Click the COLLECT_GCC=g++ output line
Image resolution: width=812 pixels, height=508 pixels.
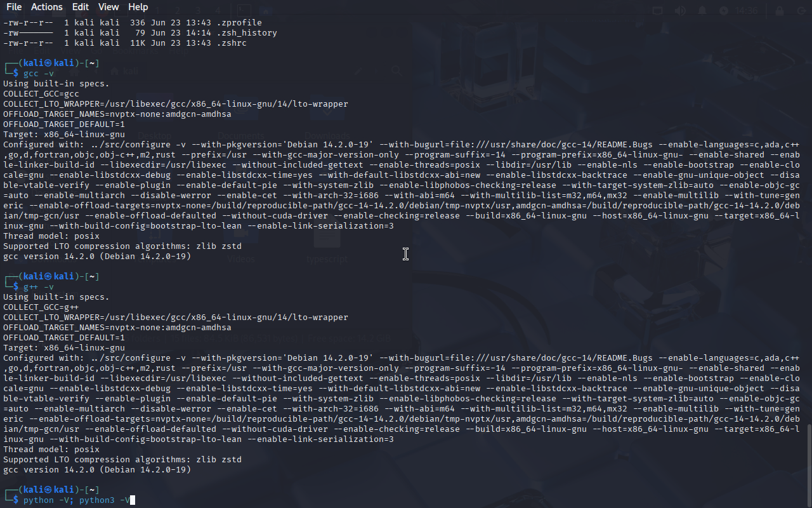[x=41, y=307]
